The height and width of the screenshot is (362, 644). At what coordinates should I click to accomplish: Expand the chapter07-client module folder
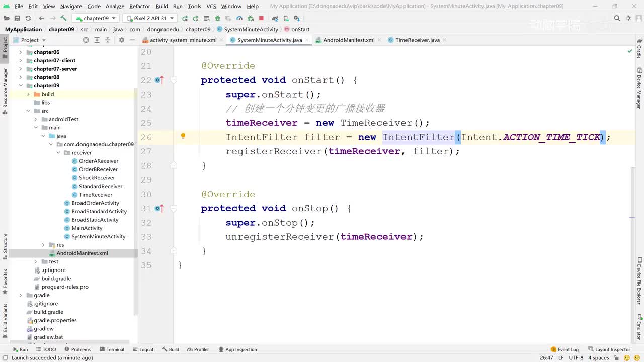21,60
